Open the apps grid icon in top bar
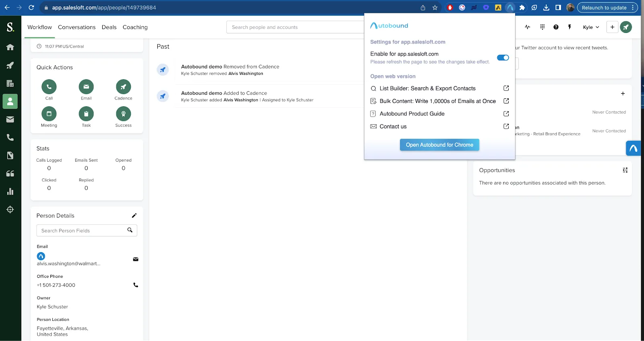Image resolution: width=644 pixels, height=341 pixels. click(x=543, y=27)
